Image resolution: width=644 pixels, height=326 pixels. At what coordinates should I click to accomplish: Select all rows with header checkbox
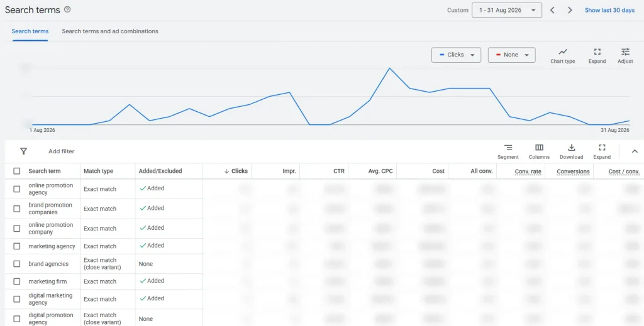[x=17, y=171]
